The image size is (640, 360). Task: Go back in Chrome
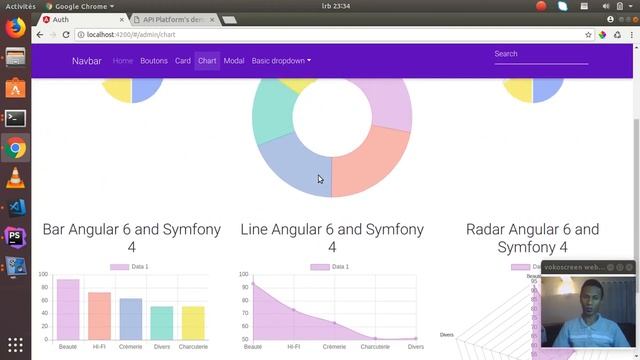pos(40,35)
